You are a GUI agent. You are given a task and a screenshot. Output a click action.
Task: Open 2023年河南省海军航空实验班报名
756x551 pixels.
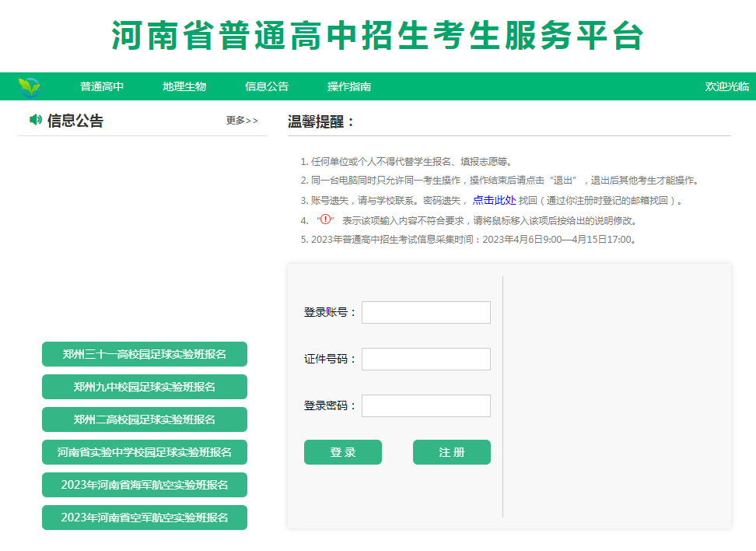pos(144,485)
